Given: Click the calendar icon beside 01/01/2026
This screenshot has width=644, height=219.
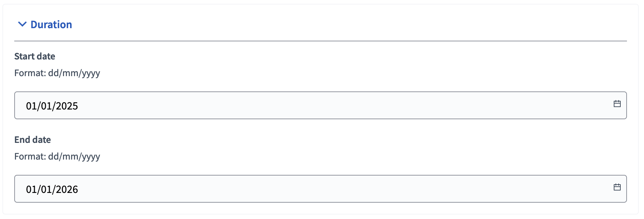Looking at the screenshot, I should point(618,187).
